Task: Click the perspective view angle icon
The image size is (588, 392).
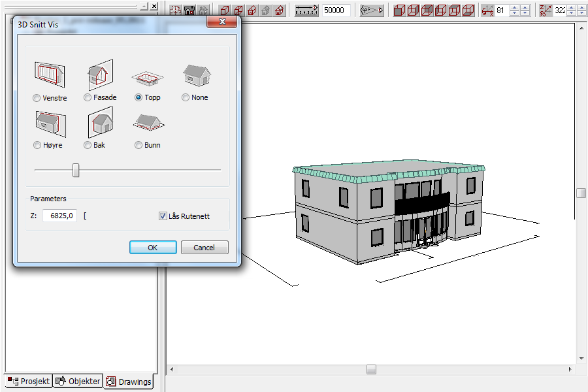Action: pos(372,10)
